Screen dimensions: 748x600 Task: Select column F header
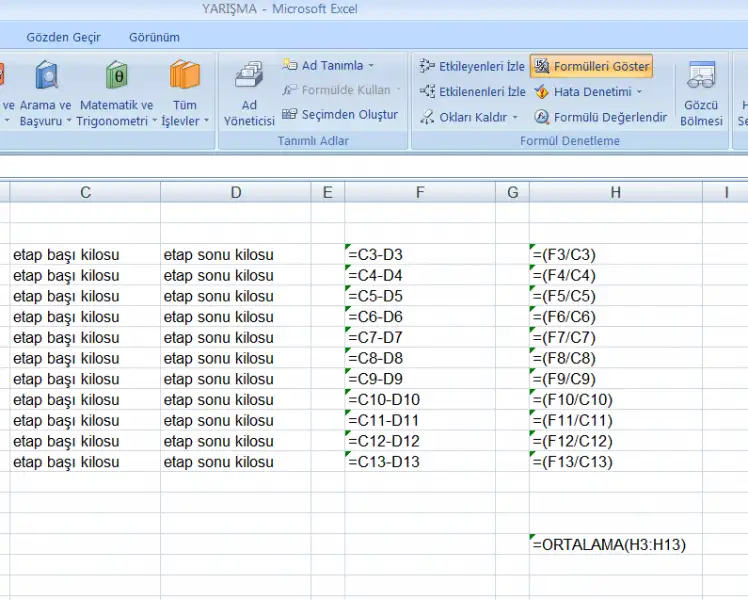click(419, 192)
